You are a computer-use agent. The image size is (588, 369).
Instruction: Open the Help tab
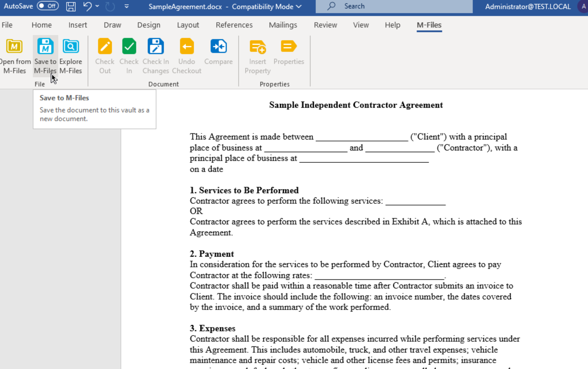(392, 25)
